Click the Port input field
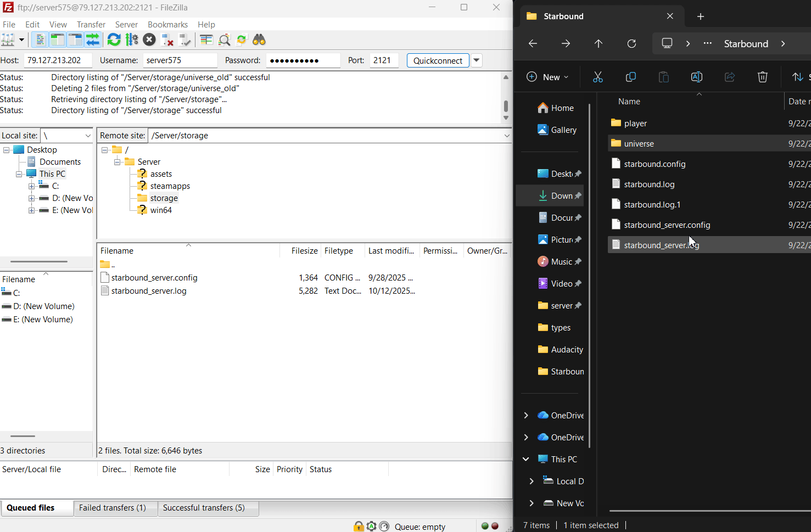 [x=383, y=60]
